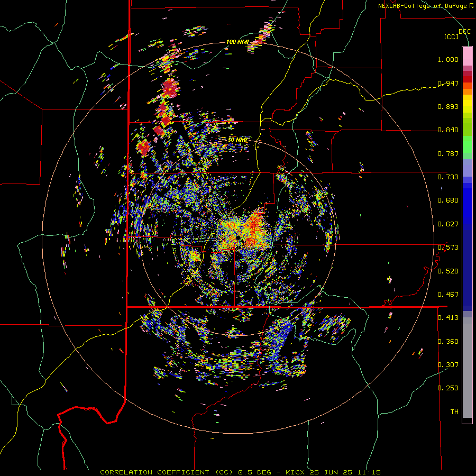The height and width of the screenshot is (476, 476).
Task: Click the 0.360 legend value
Action: coord(448,342)
